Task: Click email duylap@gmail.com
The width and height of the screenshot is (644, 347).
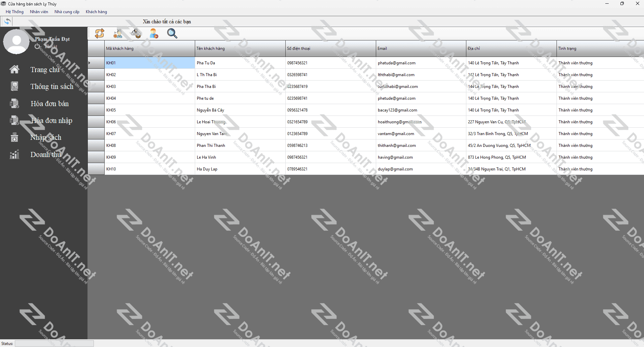Action: tap(421, 169)
